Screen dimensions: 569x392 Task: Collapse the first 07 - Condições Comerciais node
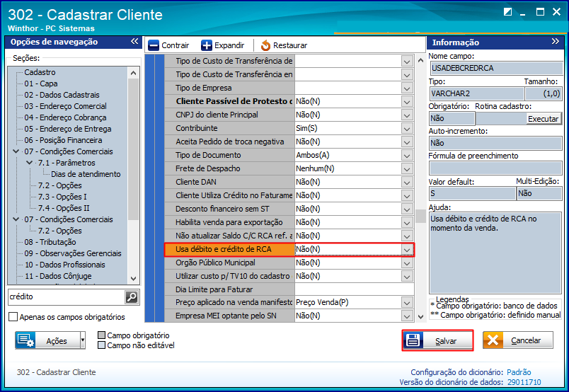tap(16, 151)
